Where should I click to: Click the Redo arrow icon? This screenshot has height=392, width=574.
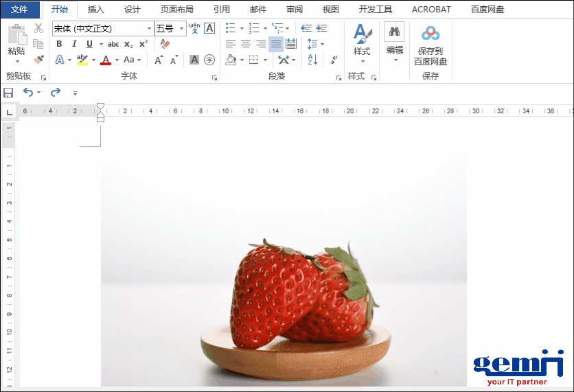pyautogui.click(x=56, y=93)
